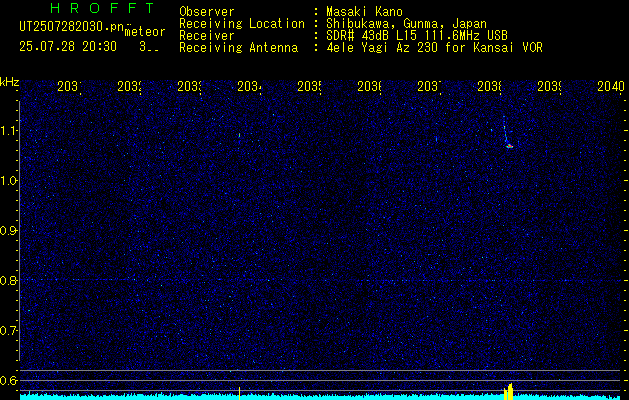This screenshot has width=629, height=400.
Task: Select the file name UT2507282030.pn
Action: 71,27
